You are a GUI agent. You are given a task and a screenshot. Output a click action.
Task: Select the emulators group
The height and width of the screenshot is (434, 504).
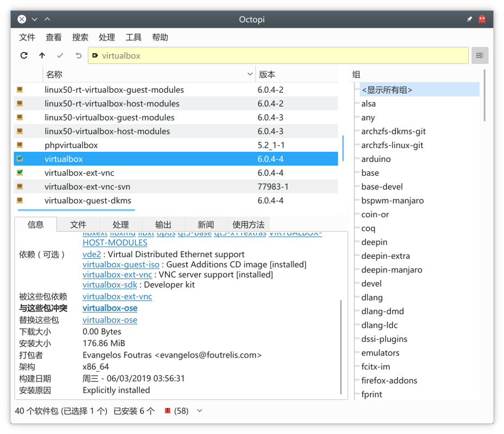pos(380,353)
